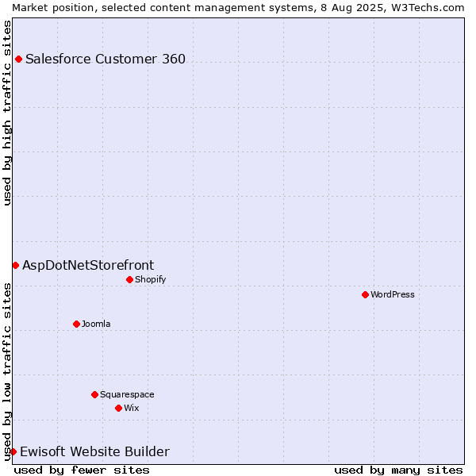Click the red Wix data point
Image resolution: width=476 pixels, height=476 pixels.
click(119, 409)
